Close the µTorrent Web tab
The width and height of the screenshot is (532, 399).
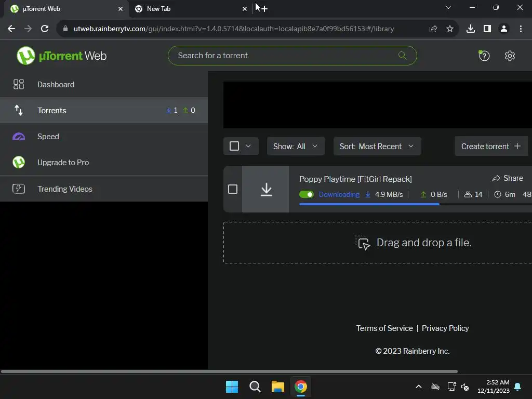pos(121,9)
